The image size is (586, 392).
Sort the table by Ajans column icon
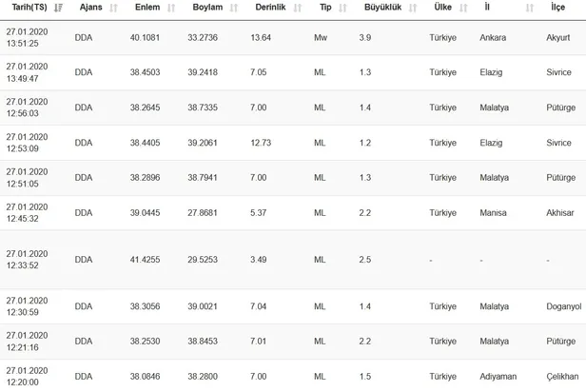(x=114, y=8)
